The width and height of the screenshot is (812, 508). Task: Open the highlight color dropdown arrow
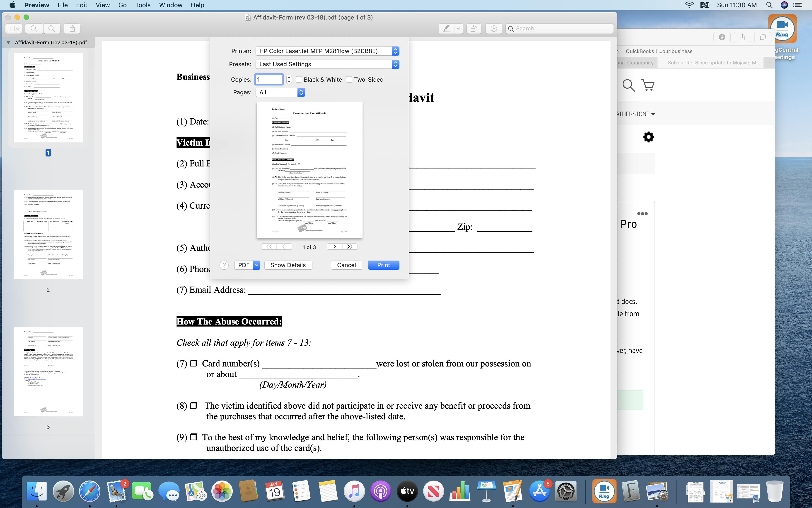coord(458,29)
